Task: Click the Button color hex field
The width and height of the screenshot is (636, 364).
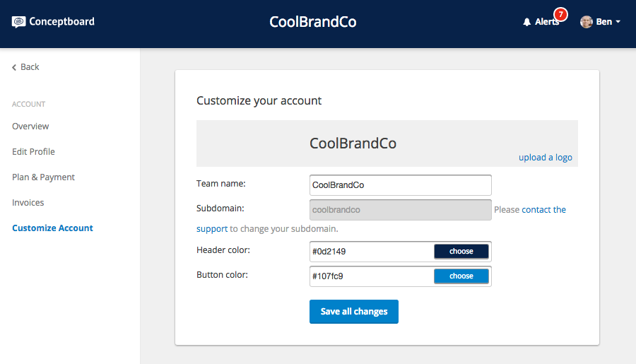Action: point(371,276)
